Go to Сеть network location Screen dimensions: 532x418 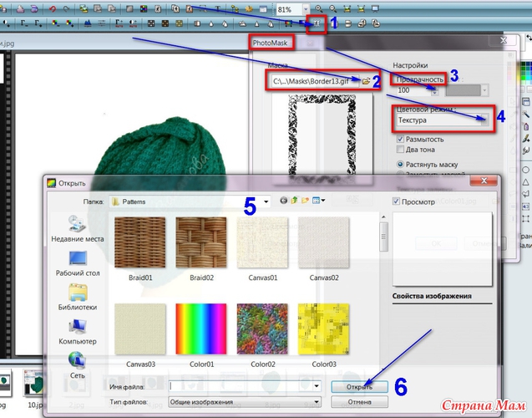pyautogui.click(x=78, y=365)
